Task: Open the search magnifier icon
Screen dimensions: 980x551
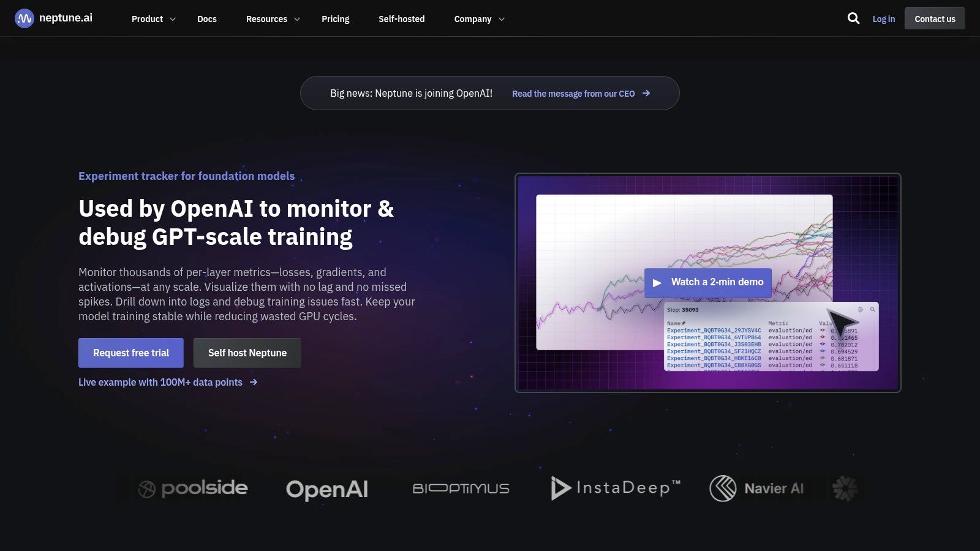Action: 853,18
